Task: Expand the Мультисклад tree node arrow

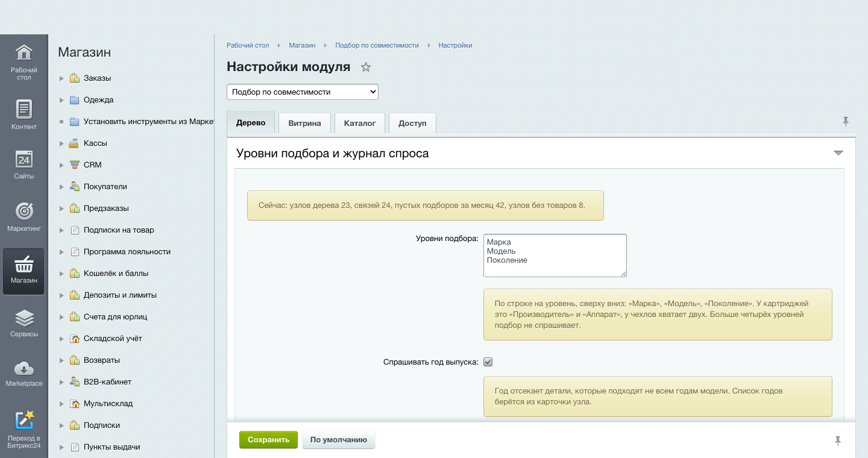Action: tap(61, 404)
